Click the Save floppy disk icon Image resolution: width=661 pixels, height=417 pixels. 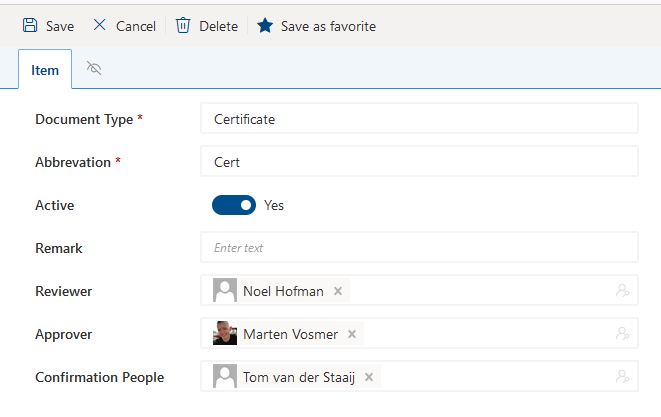[x=30, y=25]
